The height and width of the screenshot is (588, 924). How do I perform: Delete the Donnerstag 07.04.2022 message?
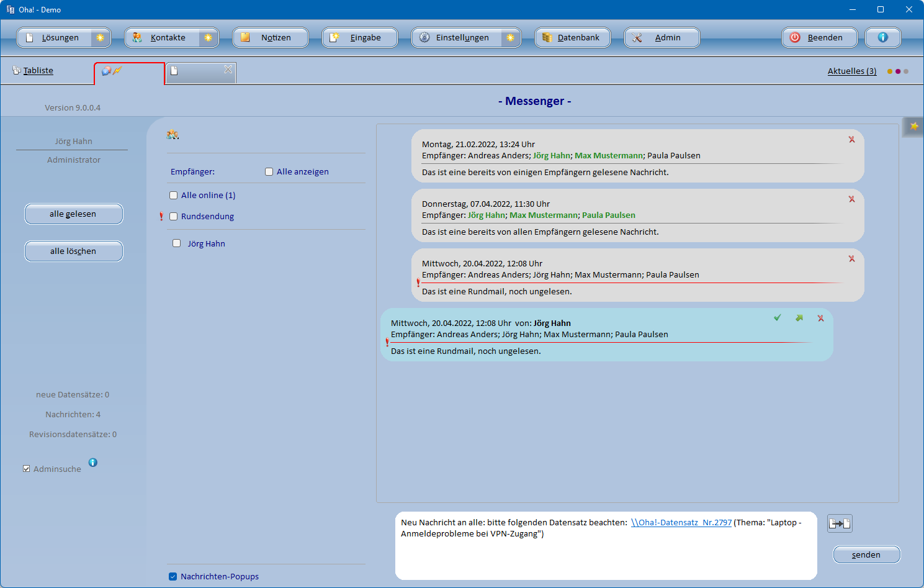[851, 199]
